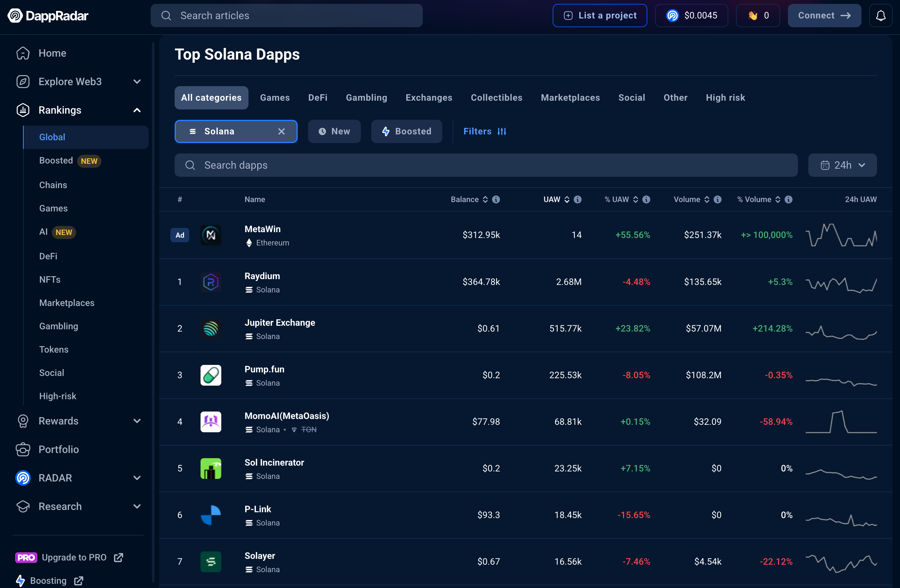This screenshot has width=900, height=588.
Task: Click the List a project button
Action: (x=600, y=16)
